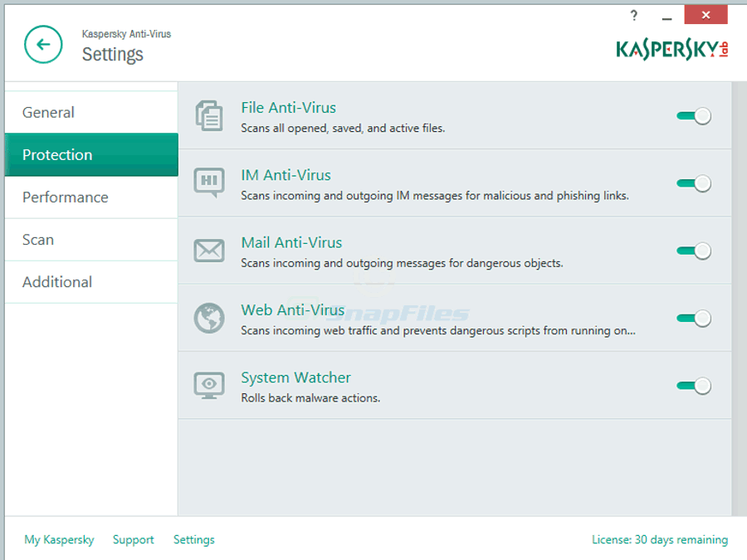Click License: 30 days remaining link
The image size is (747, 560).
660,539
